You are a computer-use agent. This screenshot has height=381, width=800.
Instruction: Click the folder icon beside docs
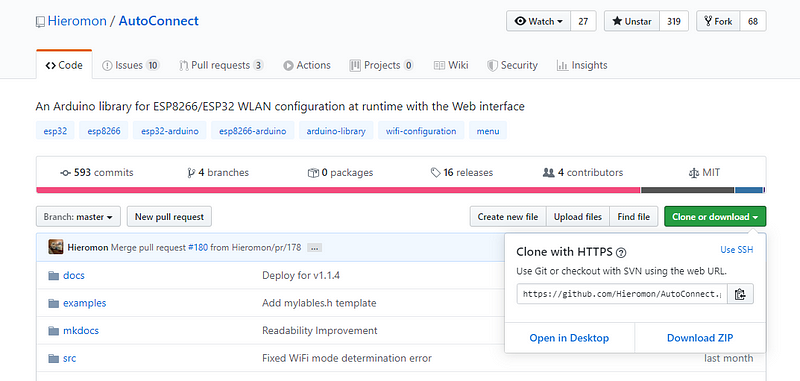click(x=54, y=276)
